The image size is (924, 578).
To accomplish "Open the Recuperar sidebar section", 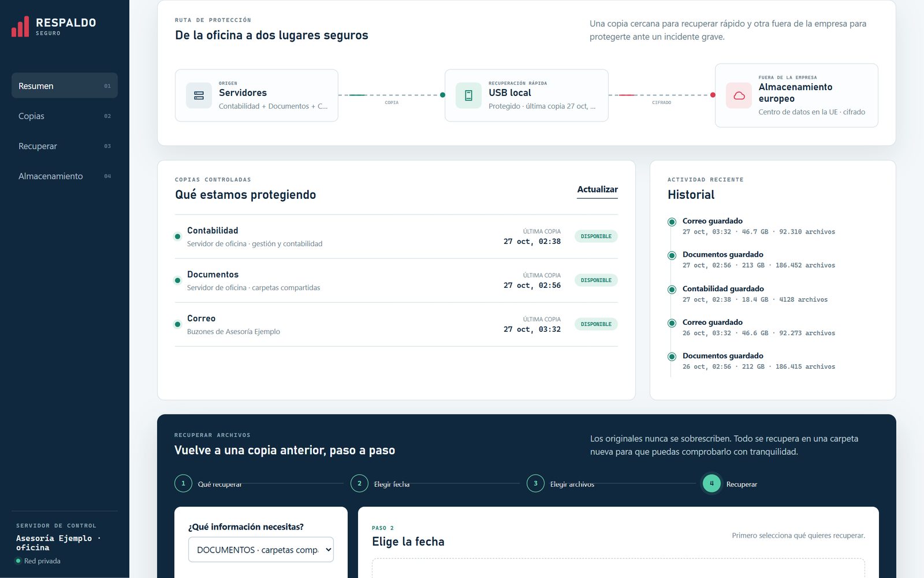I will point(65,146).
